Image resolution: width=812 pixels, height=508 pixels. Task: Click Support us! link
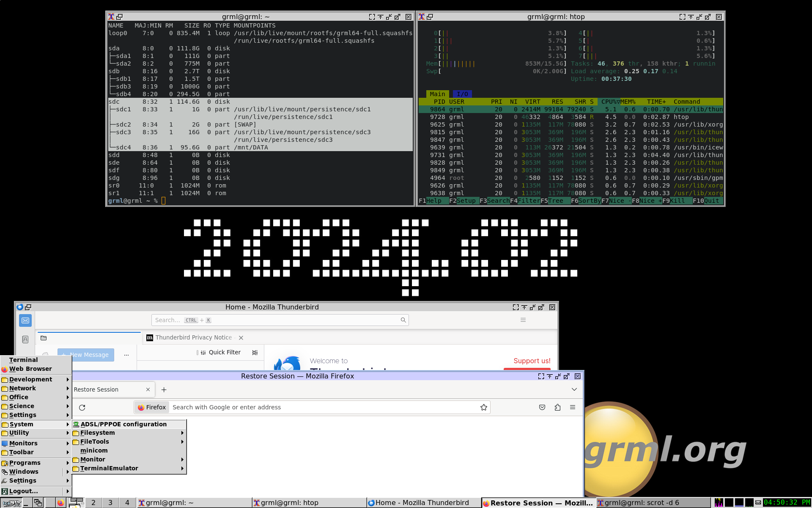coord(532,361)
